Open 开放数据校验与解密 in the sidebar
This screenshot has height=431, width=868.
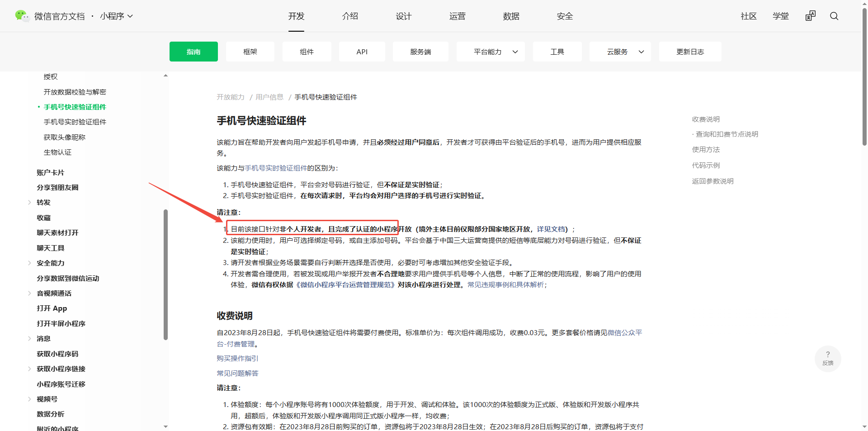point(75,92)
